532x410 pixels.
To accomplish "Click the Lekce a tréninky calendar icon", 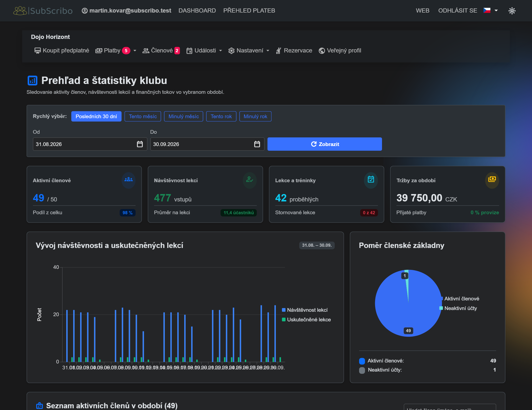I will coord(371,180).
